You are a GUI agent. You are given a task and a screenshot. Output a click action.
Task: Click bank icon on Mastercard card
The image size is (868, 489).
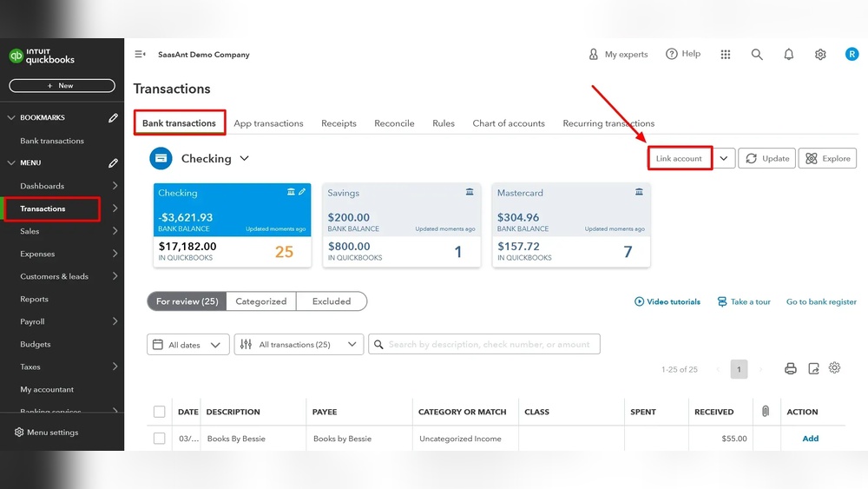tap(639, 192)
